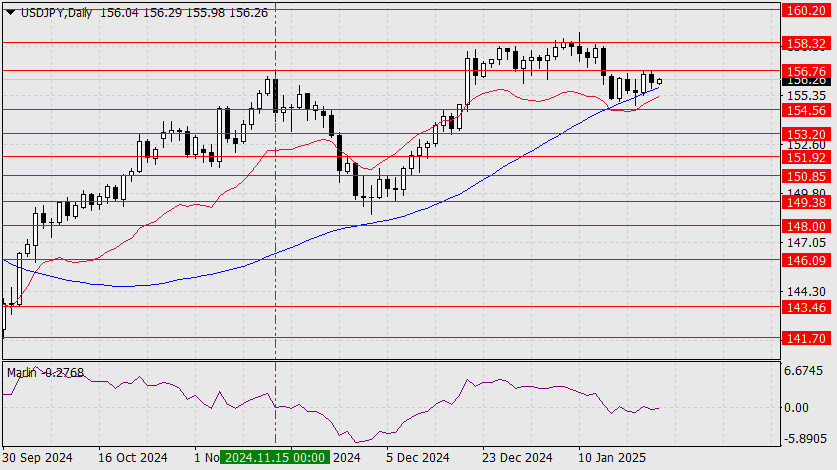Select the 144.30 scale value
This screenshot has height=470, width=837.
[x=806, y=292]
